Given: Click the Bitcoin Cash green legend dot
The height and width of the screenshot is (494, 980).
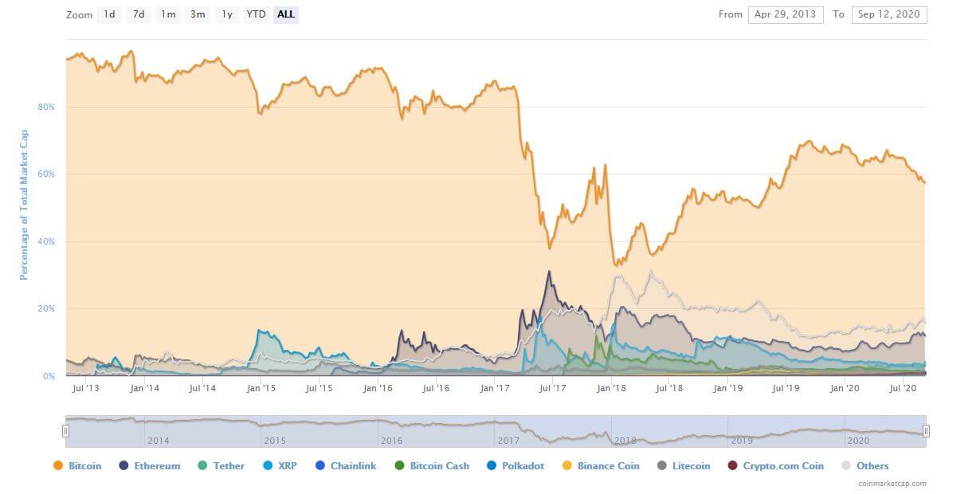Looking at the screenshot, I should point(399,465).
